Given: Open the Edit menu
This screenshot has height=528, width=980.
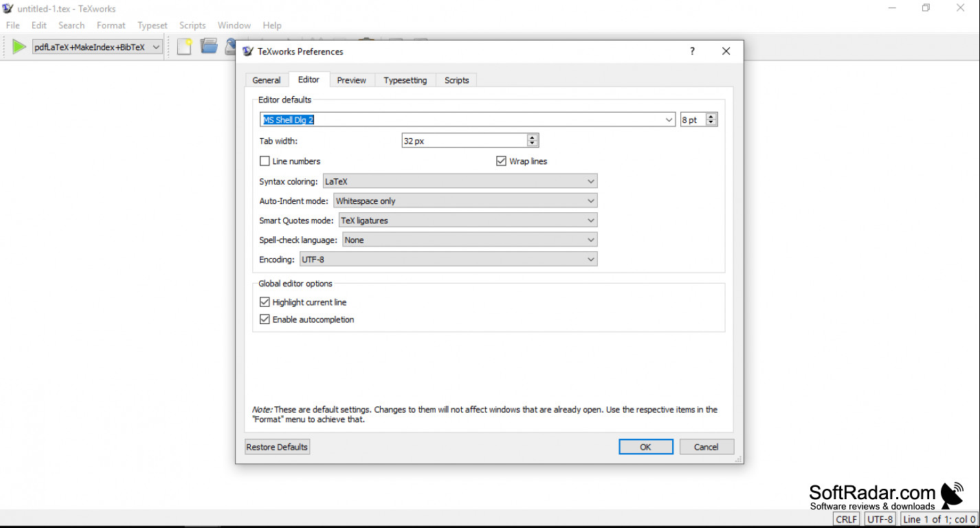Looking at the screenshot, I should [39, 25].
